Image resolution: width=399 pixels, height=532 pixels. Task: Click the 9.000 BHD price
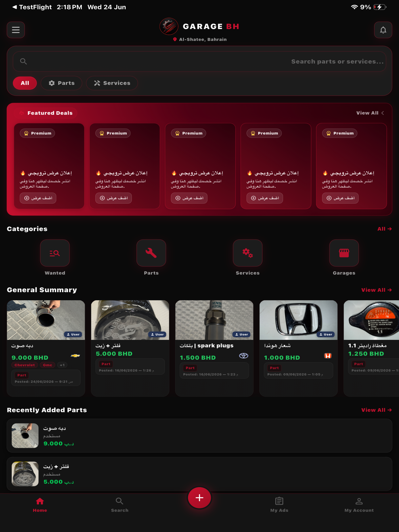(30, 358)
